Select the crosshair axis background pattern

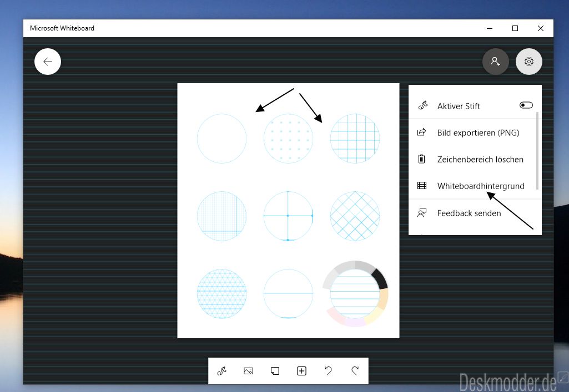288,216
